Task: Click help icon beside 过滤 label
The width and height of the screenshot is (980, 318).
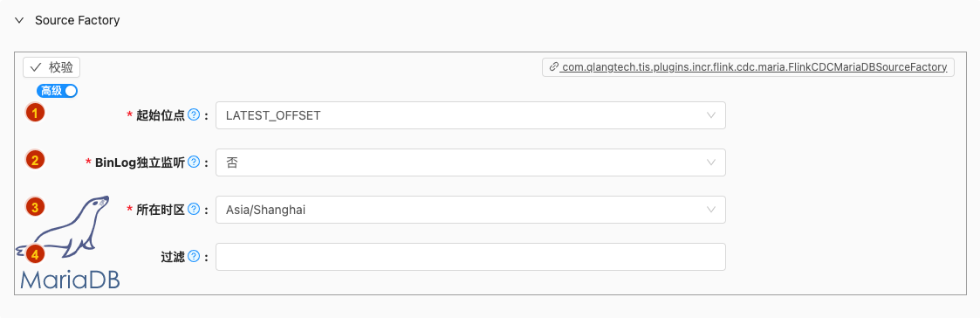Action: click(194, 256)
